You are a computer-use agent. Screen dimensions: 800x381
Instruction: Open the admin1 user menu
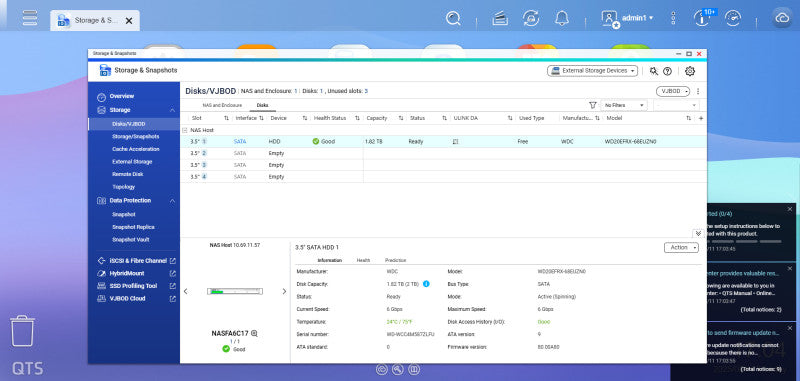(x=628, y=18)
